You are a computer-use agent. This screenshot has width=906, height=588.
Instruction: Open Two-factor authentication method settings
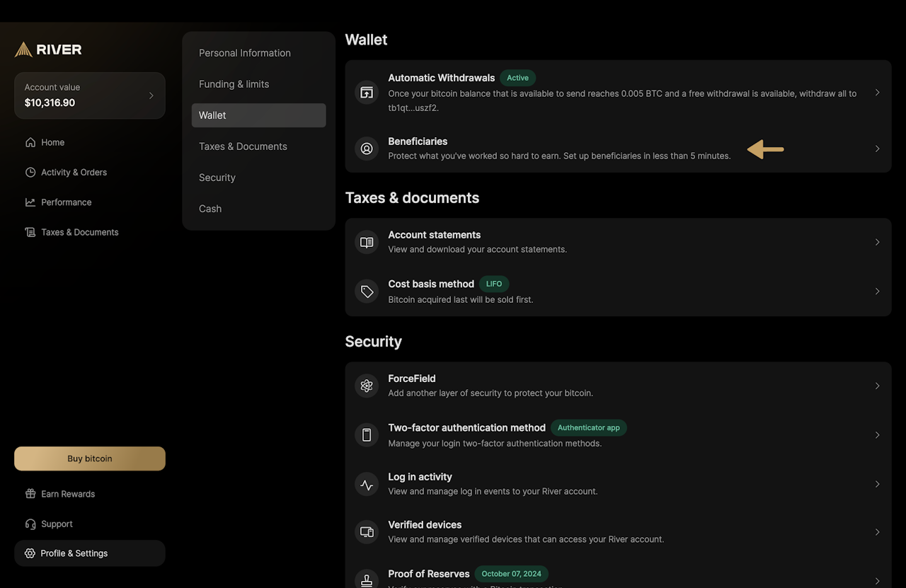click(x=467, y=428)
